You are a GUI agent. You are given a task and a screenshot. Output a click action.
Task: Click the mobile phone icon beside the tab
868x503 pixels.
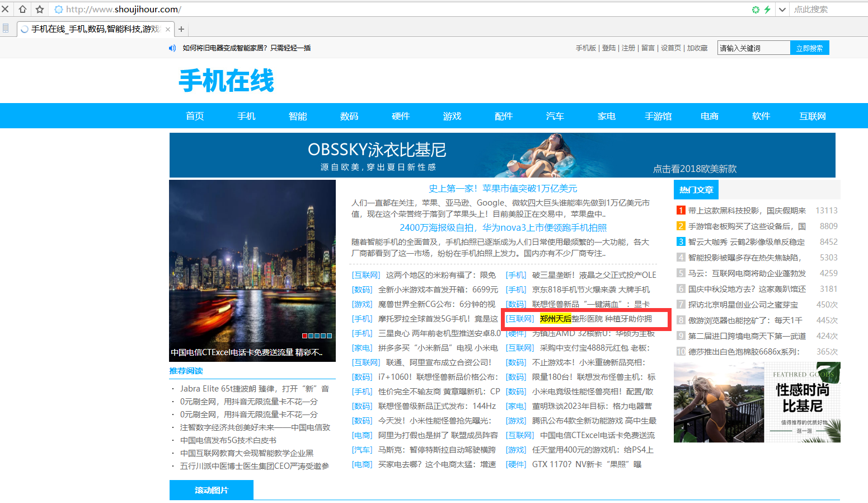[x=6, y=29]
